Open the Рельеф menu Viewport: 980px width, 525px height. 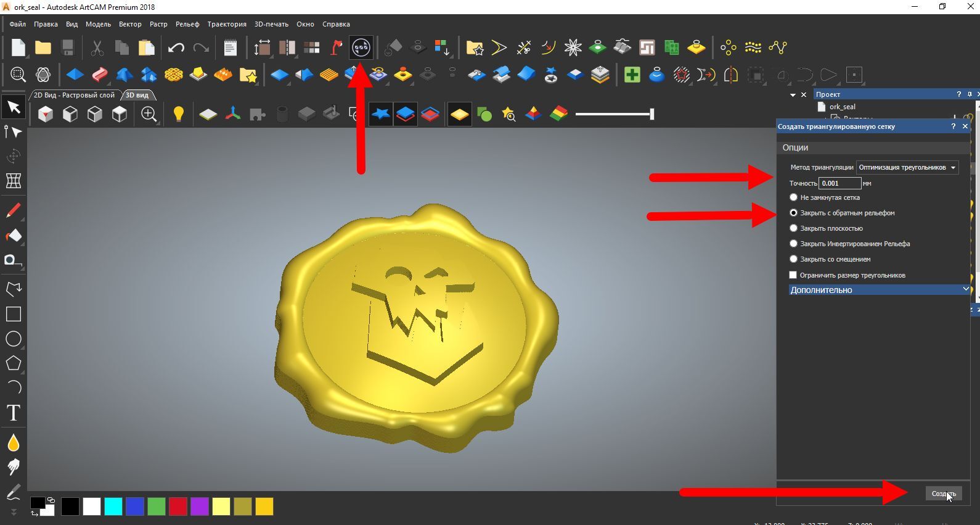(187, 24)
